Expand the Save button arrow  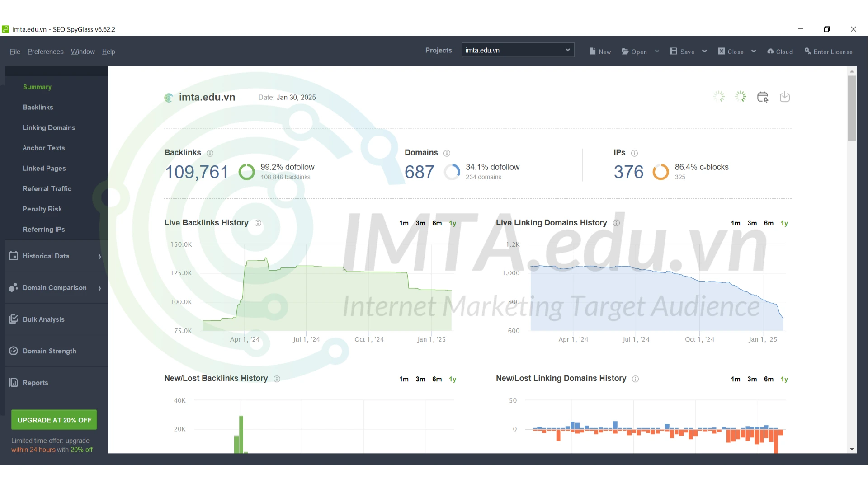coord(704,51)
